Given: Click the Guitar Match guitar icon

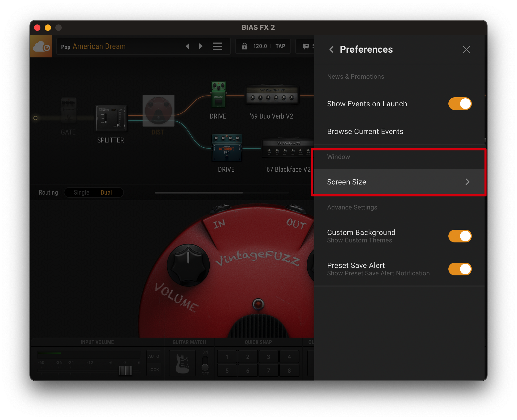Looking at the screenshot, I should tap(182, 363).
